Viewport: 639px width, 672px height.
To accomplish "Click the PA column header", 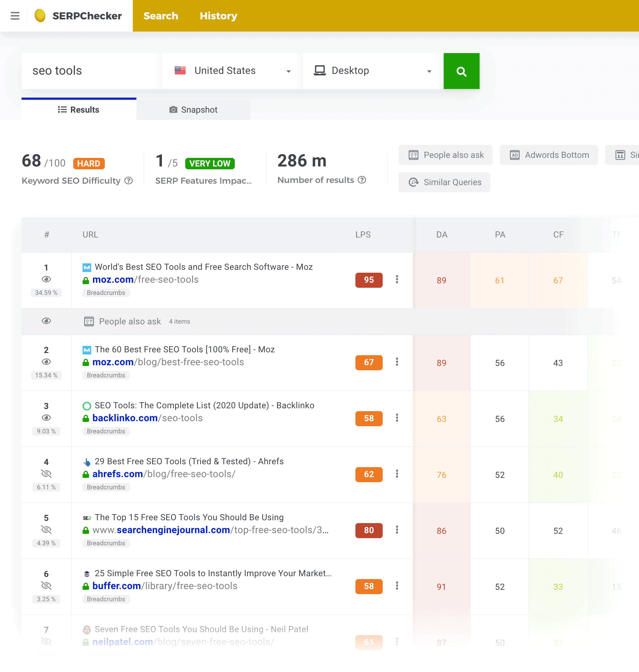I will (x=500, y=235).
